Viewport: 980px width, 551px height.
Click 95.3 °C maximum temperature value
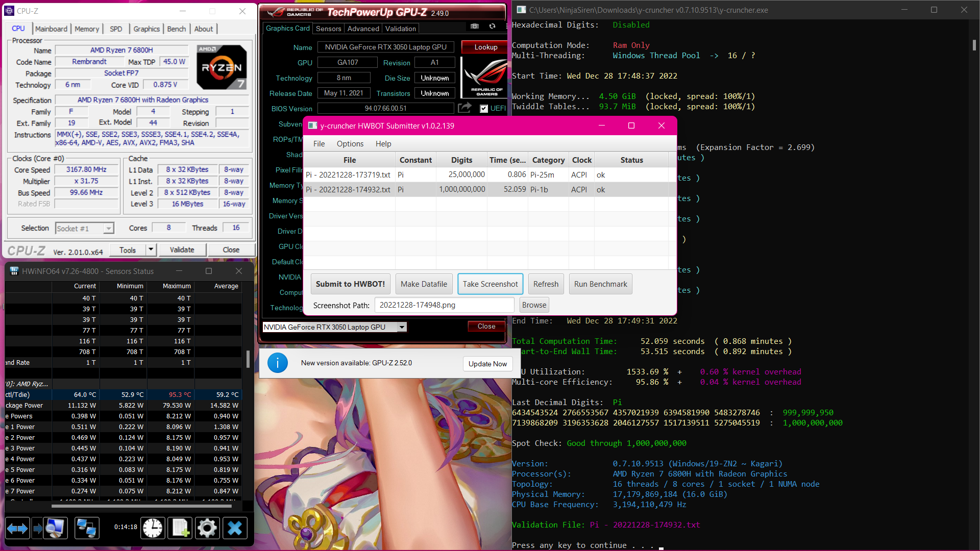tap(180, 394)
